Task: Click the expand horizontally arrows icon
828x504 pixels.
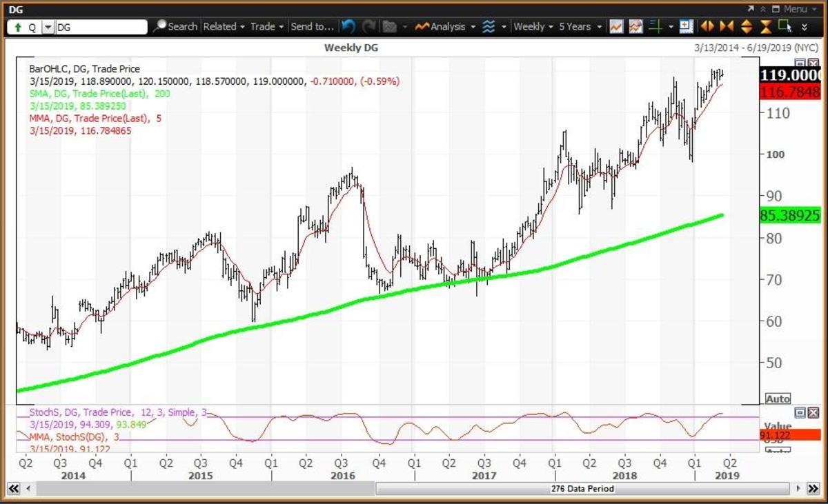Action: (707, 27)
